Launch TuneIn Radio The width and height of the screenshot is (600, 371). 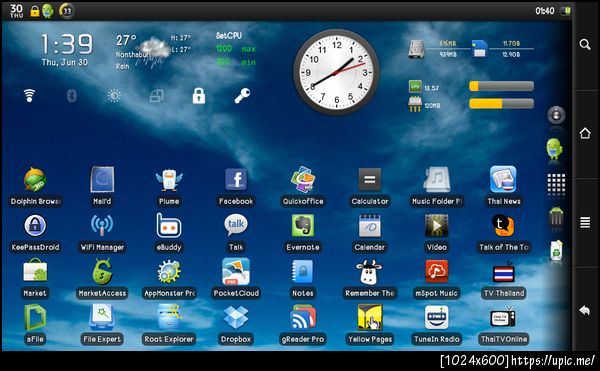pyautogui.click(x=437, y=317)
